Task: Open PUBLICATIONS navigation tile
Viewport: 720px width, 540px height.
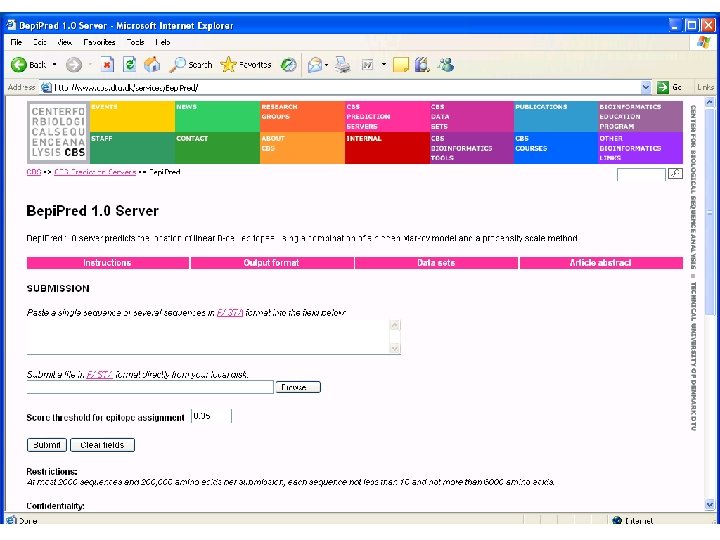Action: click(x=556, y=117)
